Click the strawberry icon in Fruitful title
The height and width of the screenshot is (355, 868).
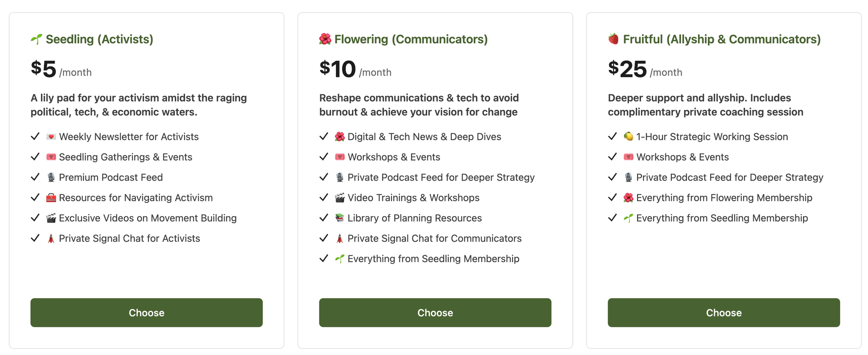(x=613, y=39)
